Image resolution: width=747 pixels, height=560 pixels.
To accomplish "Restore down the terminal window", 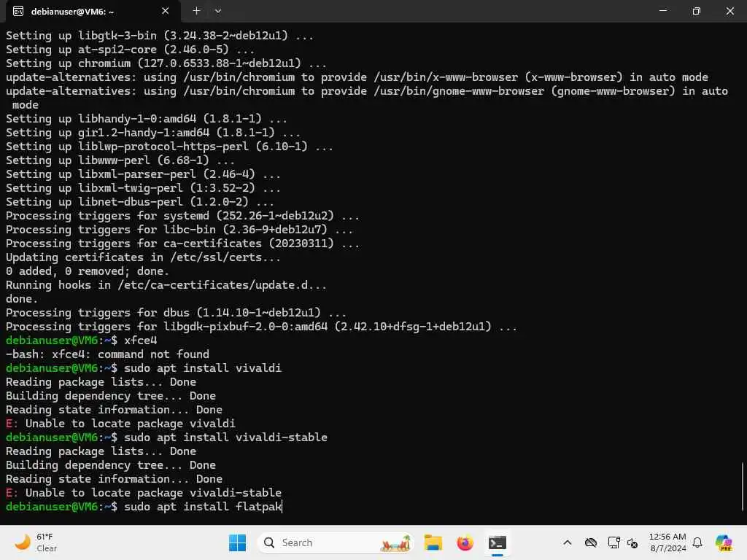I will 696,11.
